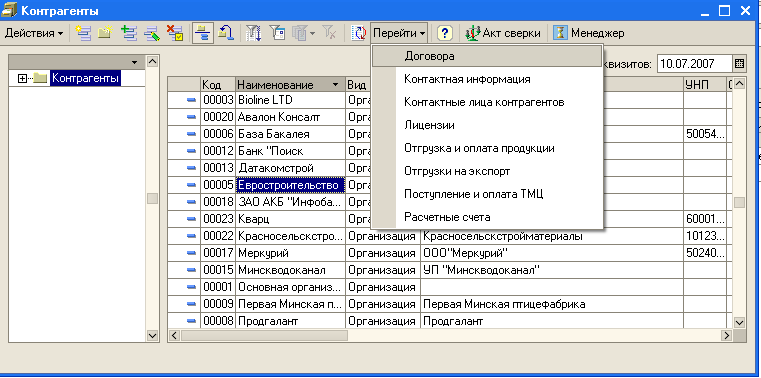
Task: Click the УП "Минскводоканал" cell
Action: [552, 270]
